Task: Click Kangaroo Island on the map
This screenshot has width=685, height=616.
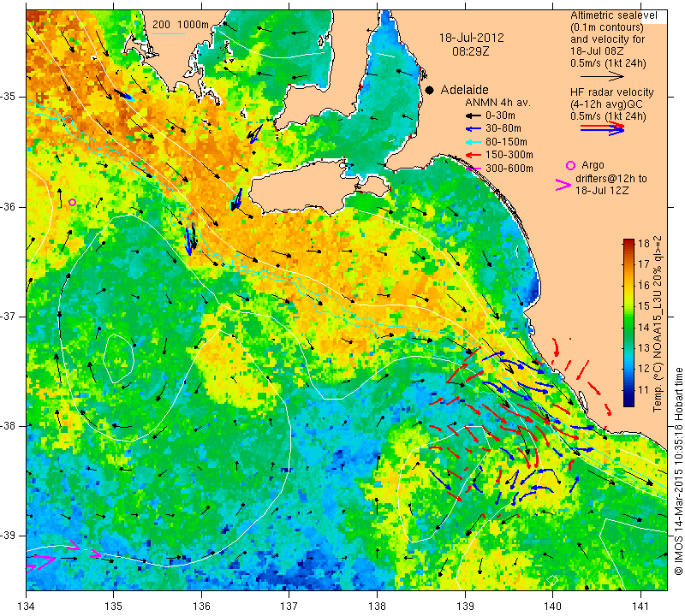Action: 306,187
